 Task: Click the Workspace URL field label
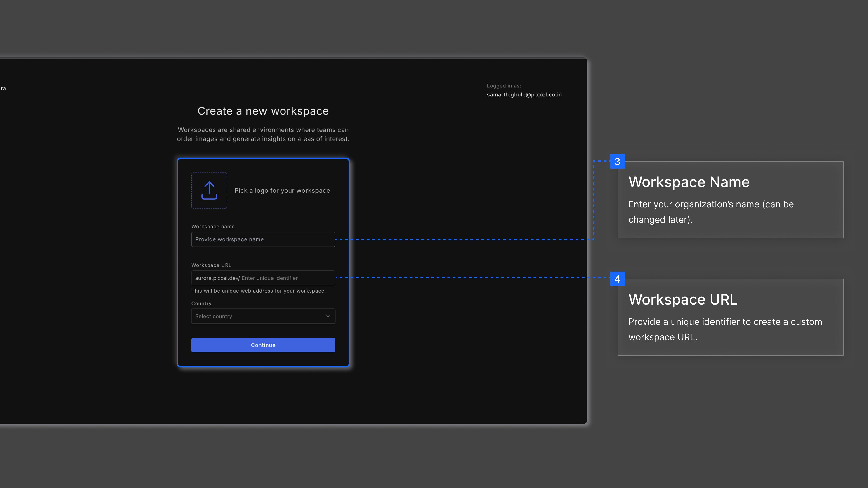[211, 265]
